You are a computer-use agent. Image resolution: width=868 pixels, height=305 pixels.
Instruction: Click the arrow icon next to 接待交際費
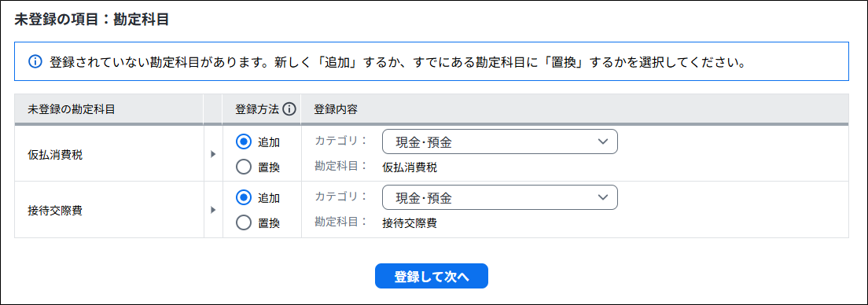pyautogui.click(x=213, y=211)
